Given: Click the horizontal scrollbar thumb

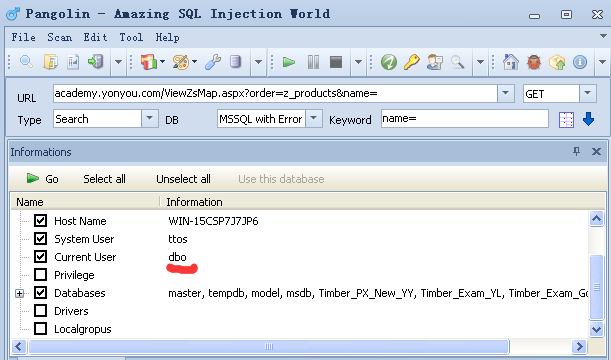Looking at the screenshot, I should point(269,346).
